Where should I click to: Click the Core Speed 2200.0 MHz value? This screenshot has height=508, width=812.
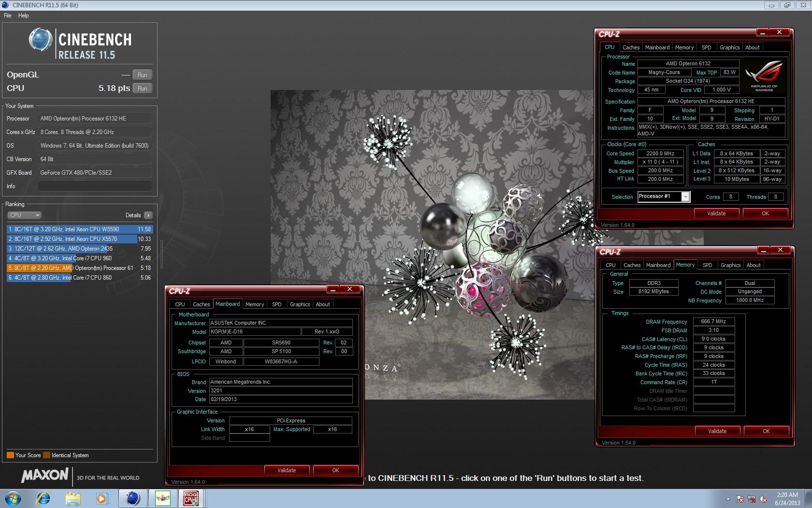coord(660,154)
